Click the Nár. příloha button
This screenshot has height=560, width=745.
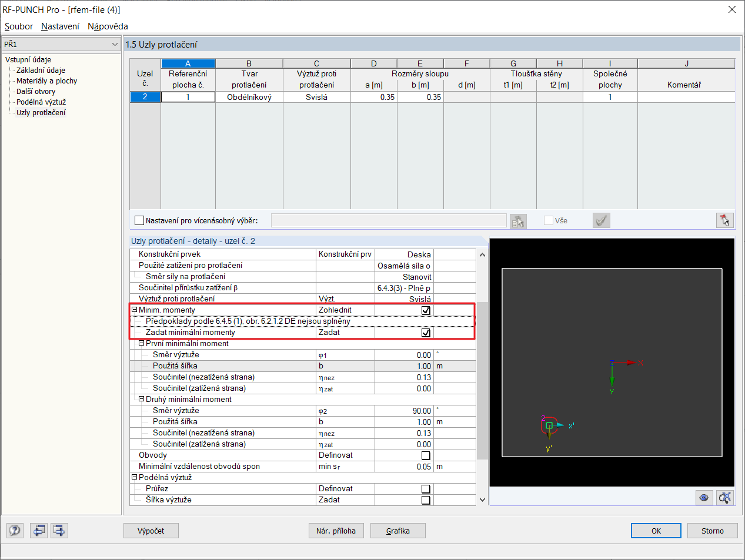[336, 531]
